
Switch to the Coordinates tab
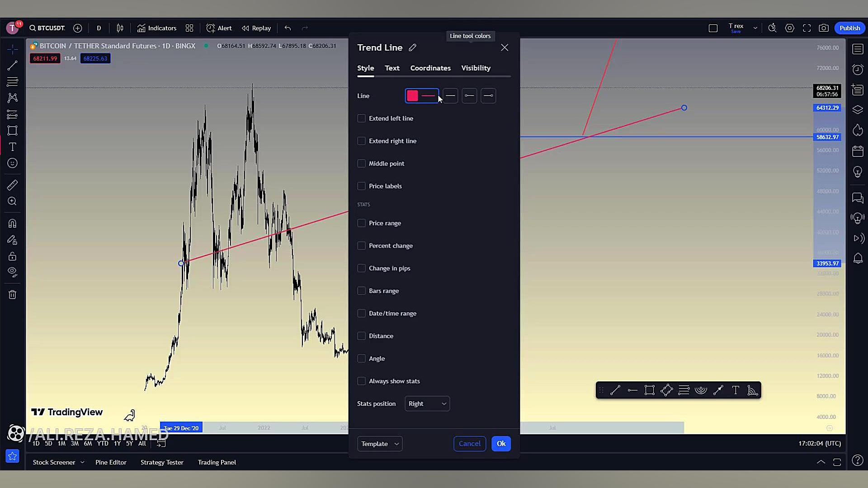tap(430, 68)
